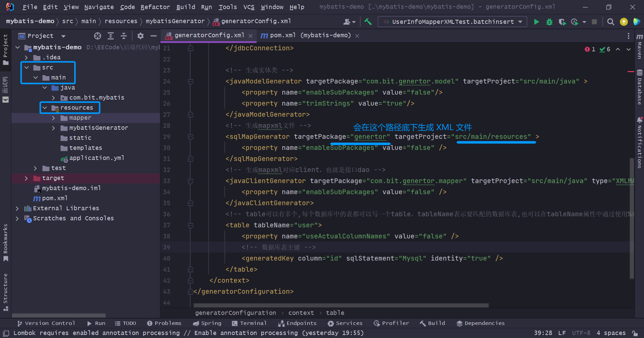Screen dimensions: 644x338
Task: Select opened file locate icon in Project panel
Action: click(98, 36)
